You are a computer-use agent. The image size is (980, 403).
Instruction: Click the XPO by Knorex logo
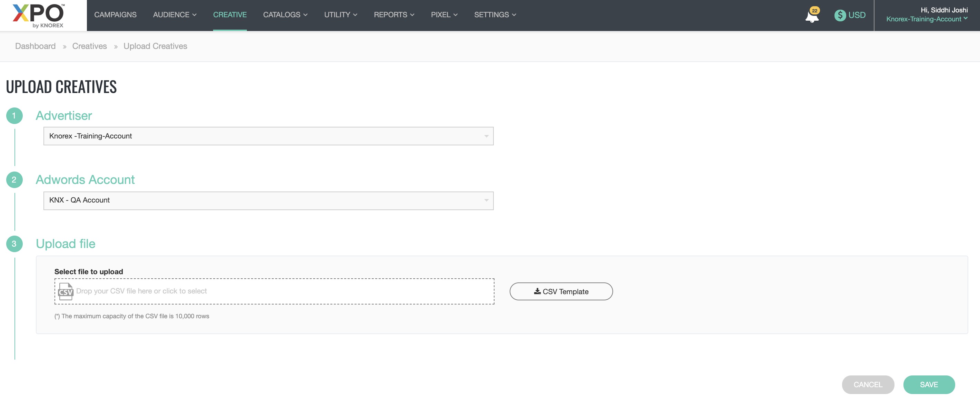(38, 15)
